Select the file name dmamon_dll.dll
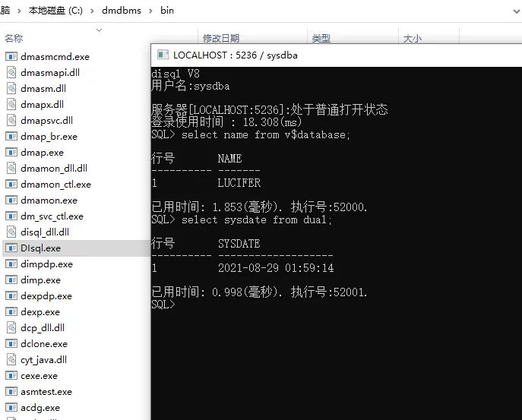 pyautogui.click(x=54, y=168)
